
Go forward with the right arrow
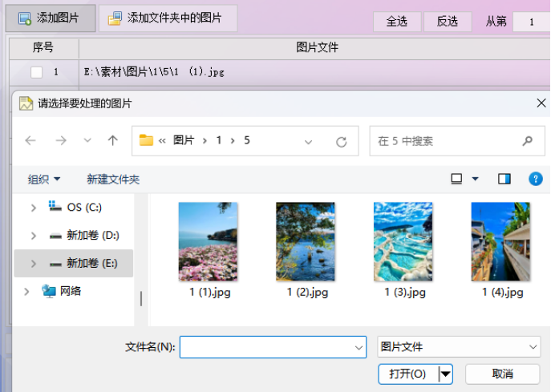click(61, 141)
